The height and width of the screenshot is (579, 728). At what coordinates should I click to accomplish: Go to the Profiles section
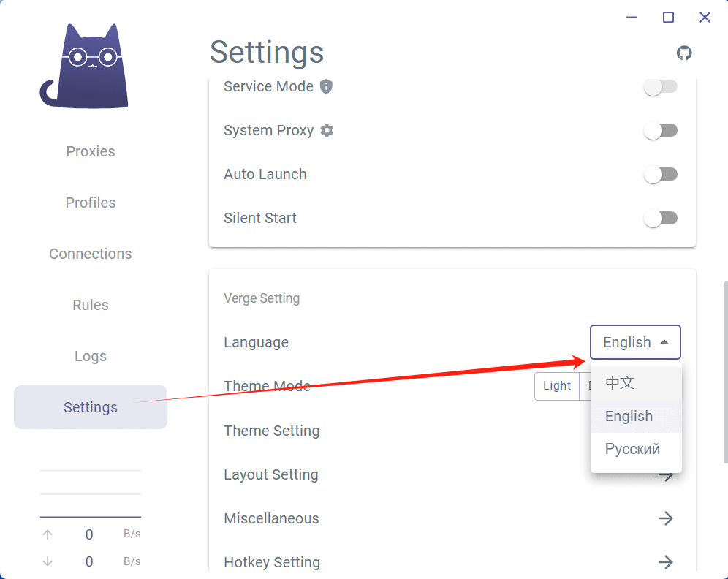pyautogui.click(x=91, y=203)
